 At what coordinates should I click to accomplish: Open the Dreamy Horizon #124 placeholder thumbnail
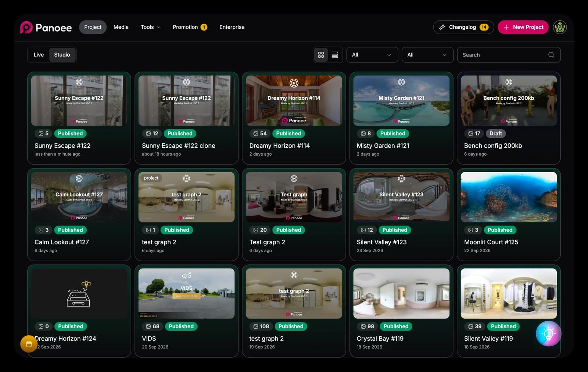tap(79, 293)
